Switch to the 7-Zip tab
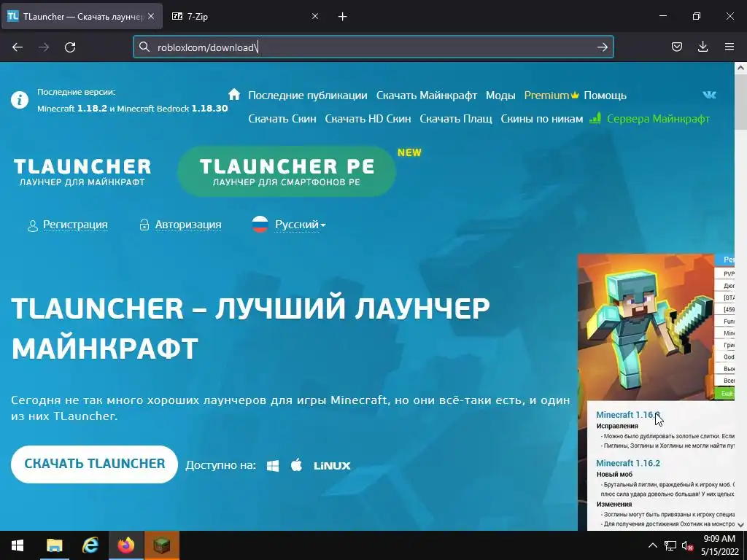Image resolution: width=747 pixels, height=560 pixels. click(x=245, y=16)
